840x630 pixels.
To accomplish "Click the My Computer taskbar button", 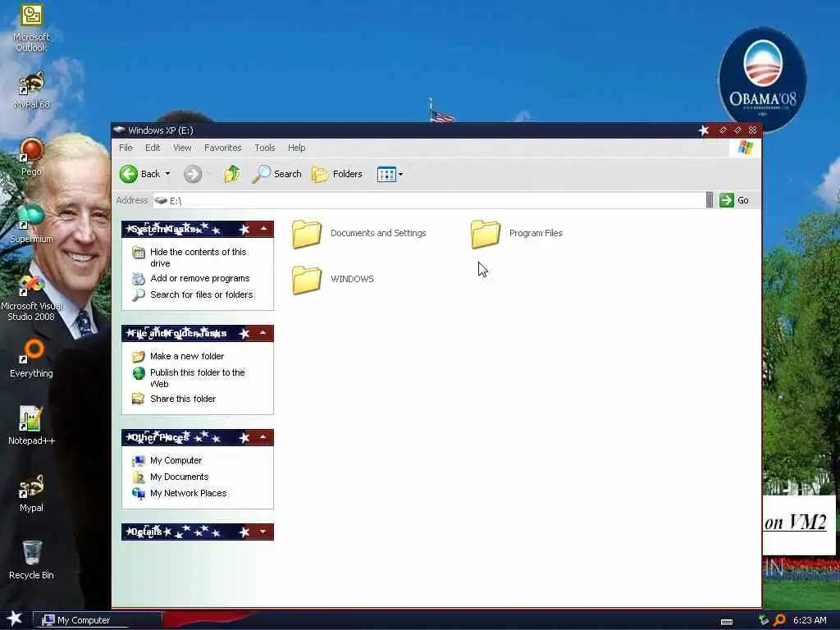I will point(98,620).
